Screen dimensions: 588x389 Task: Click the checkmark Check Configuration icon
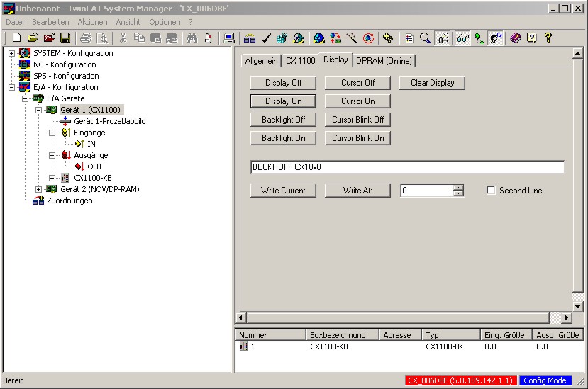click(266, 38)
